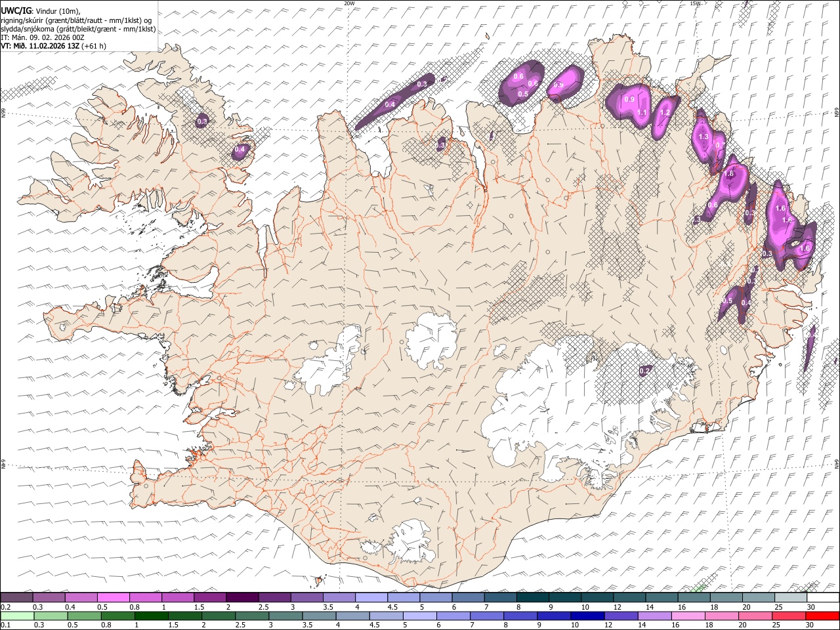Select the bright red 30 swatch in lower scale
Screen dimensions: 840x630
(x=822, y=616)
